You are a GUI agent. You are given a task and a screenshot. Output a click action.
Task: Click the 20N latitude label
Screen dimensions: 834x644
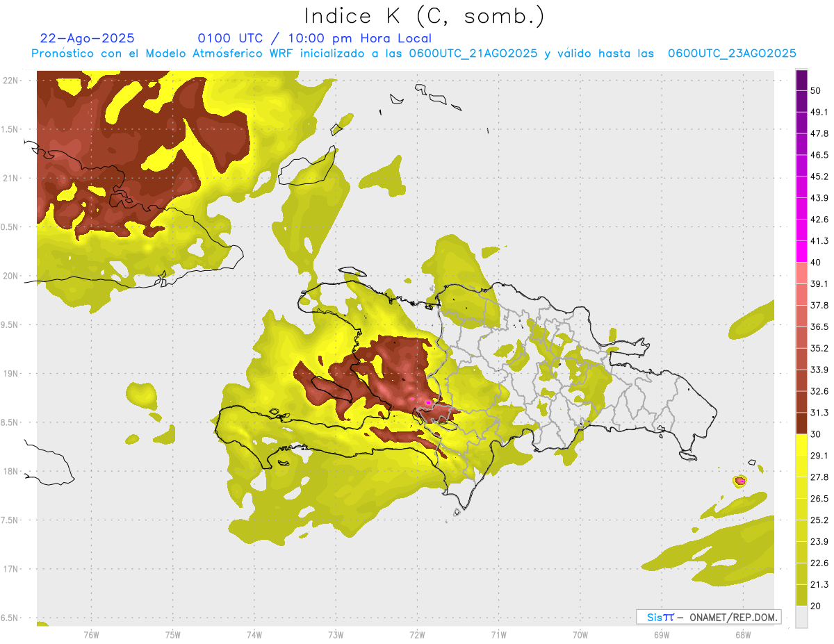pos(10,276)
